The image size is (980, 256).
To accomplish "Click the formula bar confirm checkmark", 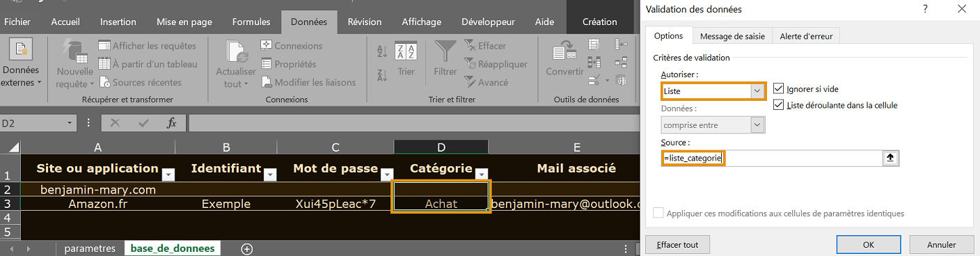I will click(x=144, y=123).
